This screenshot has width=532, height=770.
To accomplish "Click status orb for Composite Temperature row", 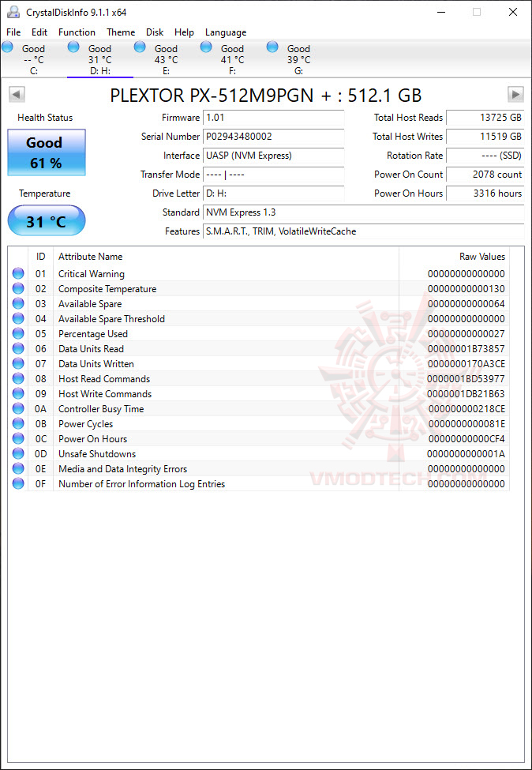I will (18, 289).
